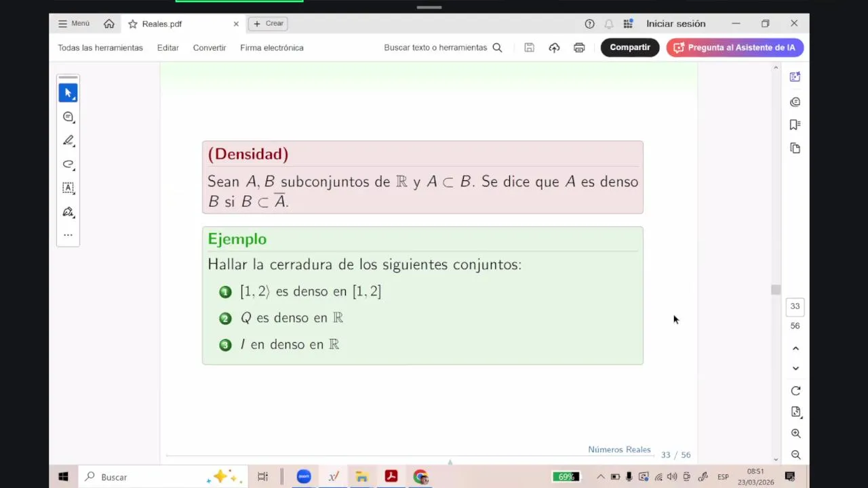868x488 pixels.
Task: Select the add comment tool
Action: (68, 117)
